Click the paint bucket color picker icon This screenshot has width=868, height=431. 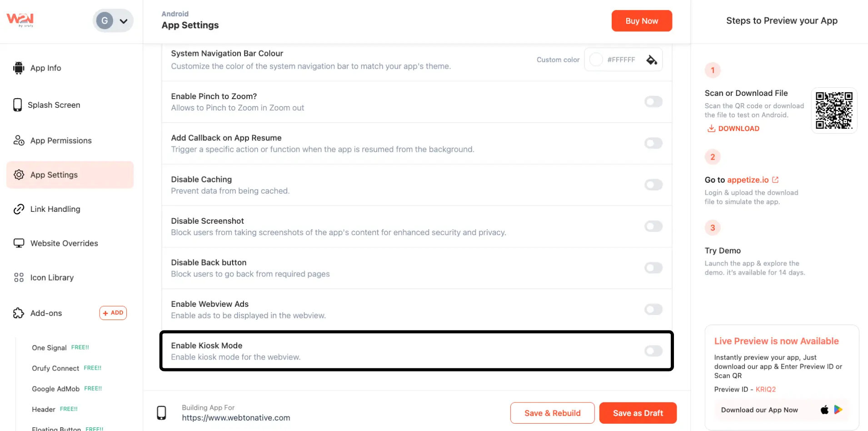pos(652,60)
